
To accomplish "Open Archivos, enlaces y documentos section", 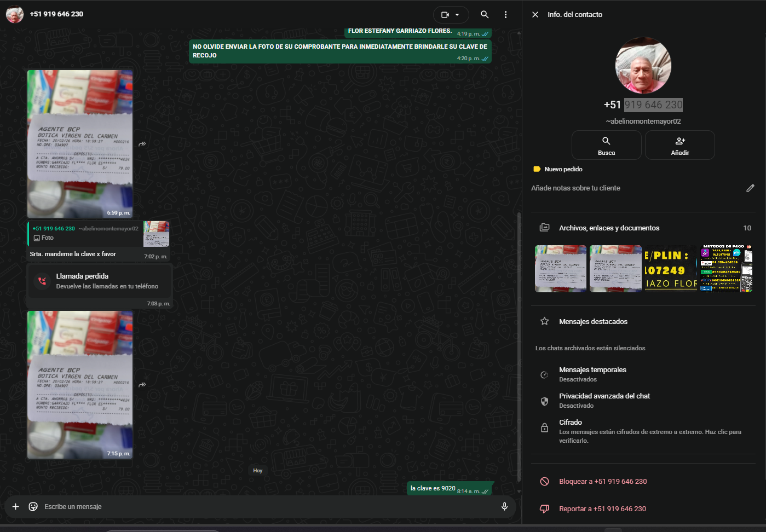I will (609, 228).
